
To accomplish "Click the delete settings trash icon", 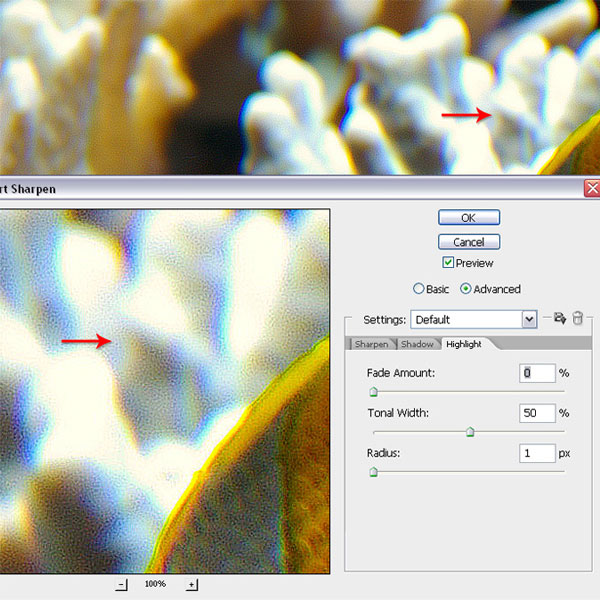I will [x=577, y=319].
